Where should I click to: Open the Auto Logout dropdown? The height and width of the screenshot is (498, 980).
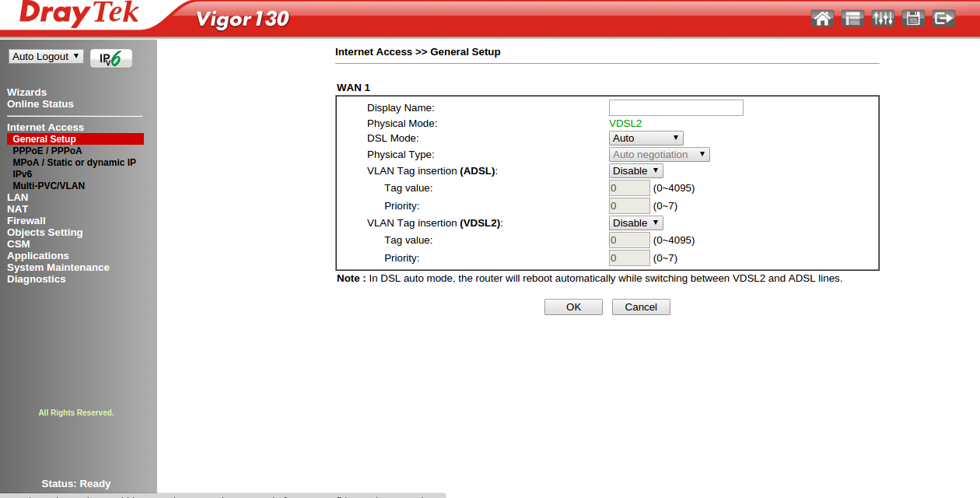point(46,57)
